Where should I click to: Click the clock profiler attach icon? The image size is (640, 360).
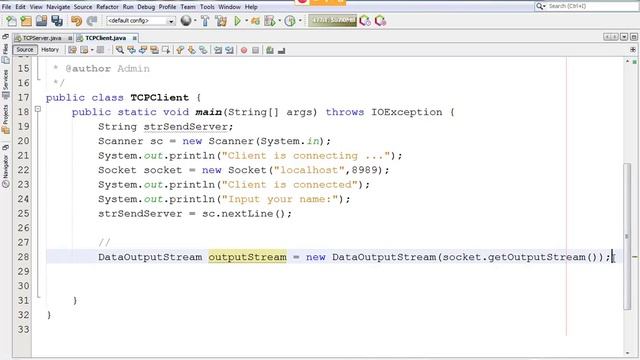pos(290,21)
